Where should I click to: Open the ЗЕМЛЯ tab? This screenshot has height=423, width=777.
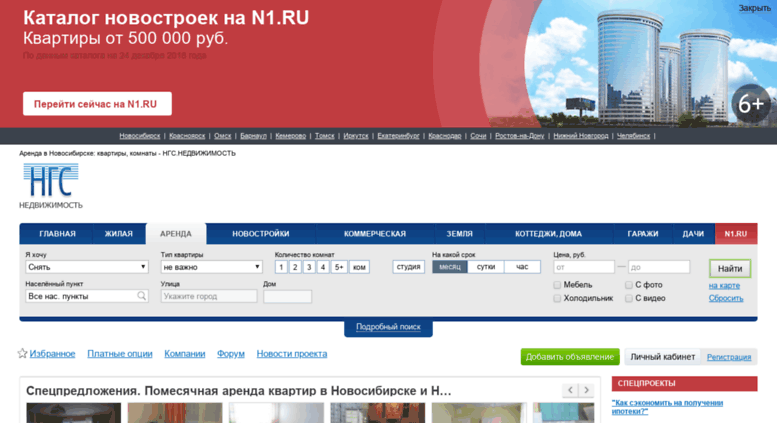(459, 234)
